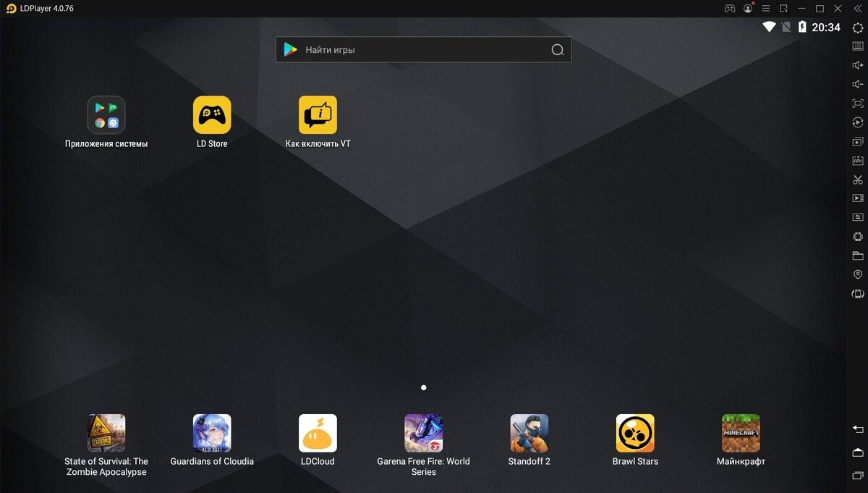Open the multi-instance add-window icon

point(858,141)
